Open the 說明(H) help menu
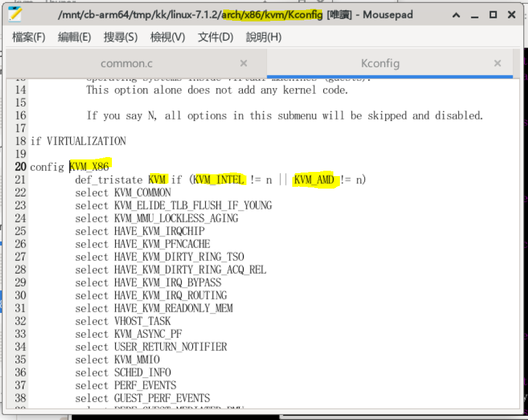 [x=264, y=37]
